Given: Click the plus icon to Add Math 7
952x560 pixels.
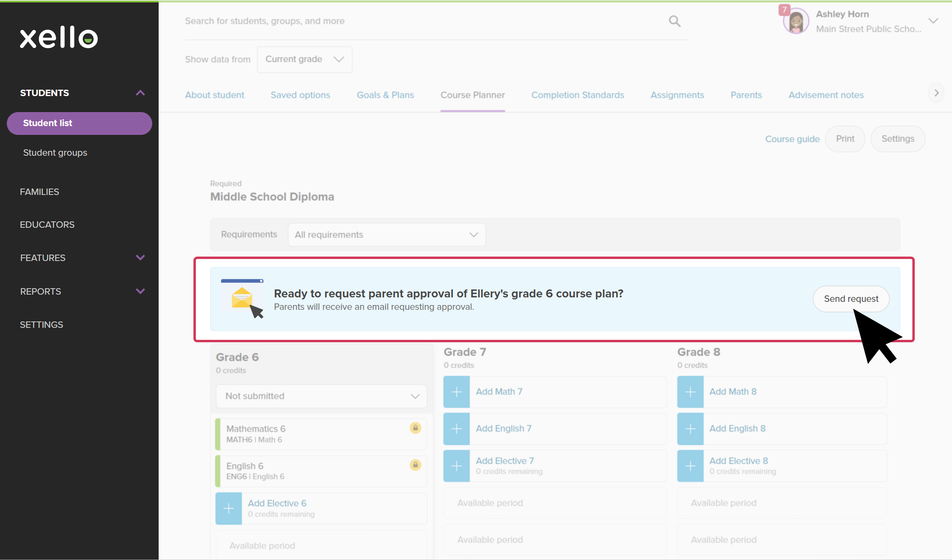Looking at the screenshot, I should (x=456, y=391).
